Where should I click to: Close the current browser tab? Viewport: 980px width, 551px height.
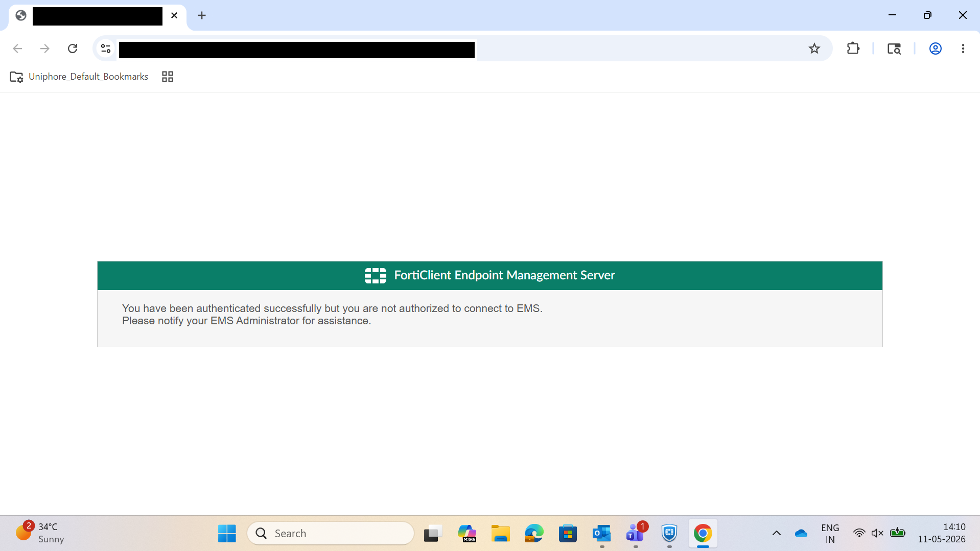[x=174, y=15]
